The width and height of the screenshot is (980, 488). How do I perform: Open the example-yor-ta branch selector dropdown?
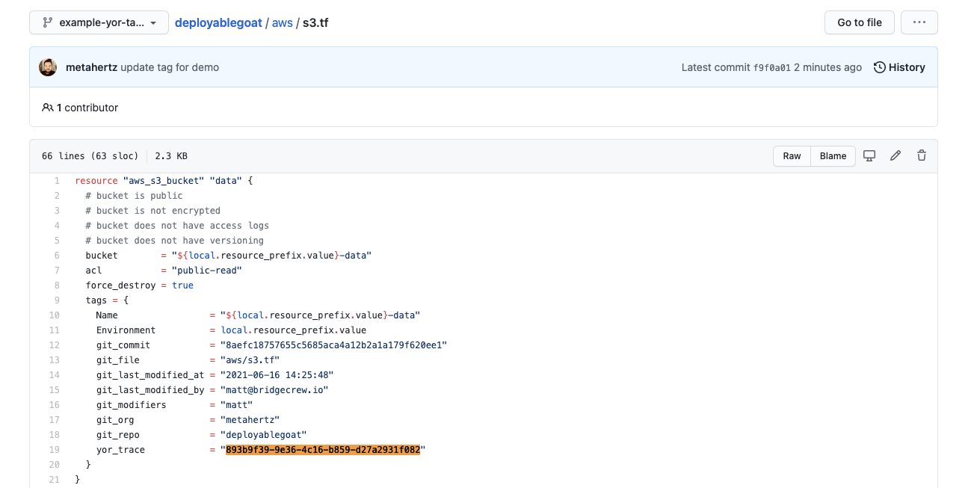tap(99, 22)
